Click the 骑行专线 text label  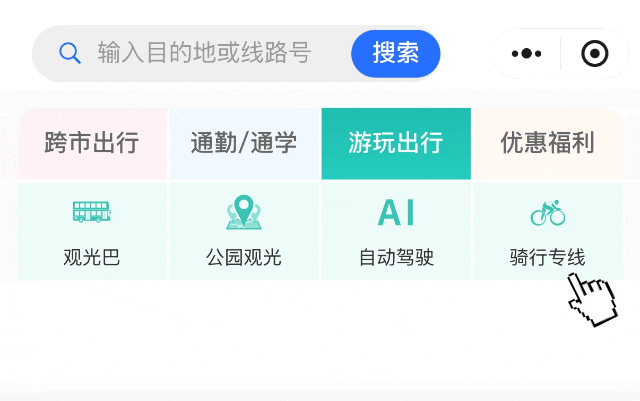547,258
